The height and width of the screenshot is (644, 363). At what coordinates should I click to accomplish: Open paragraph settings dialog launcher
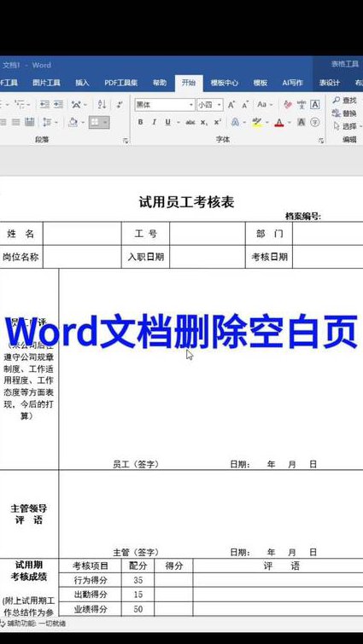tap(126, 141)
